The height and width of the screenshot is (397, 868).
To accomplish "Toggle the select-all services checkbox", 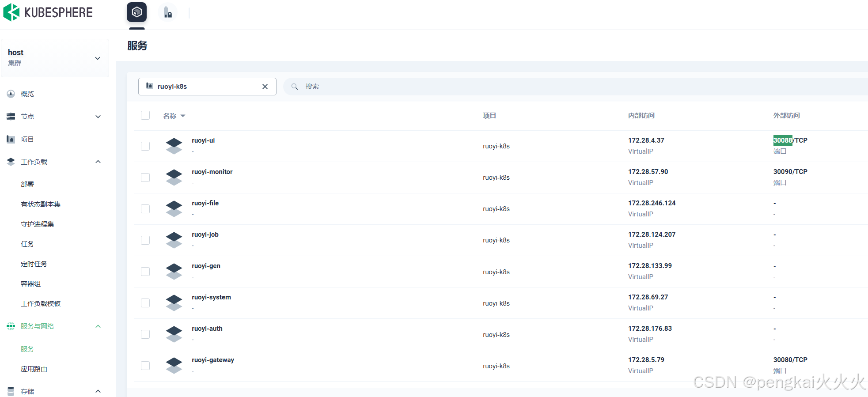I will [x=145, y=115].
